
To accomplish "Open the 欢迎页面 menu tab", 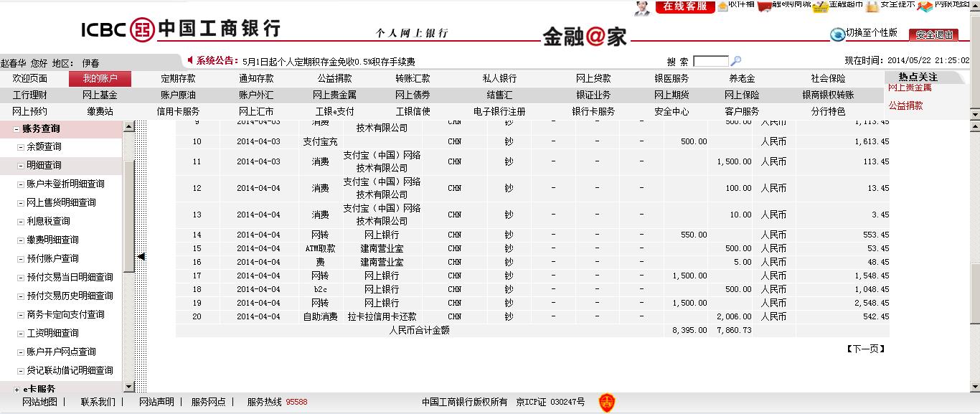I will 30,78.
